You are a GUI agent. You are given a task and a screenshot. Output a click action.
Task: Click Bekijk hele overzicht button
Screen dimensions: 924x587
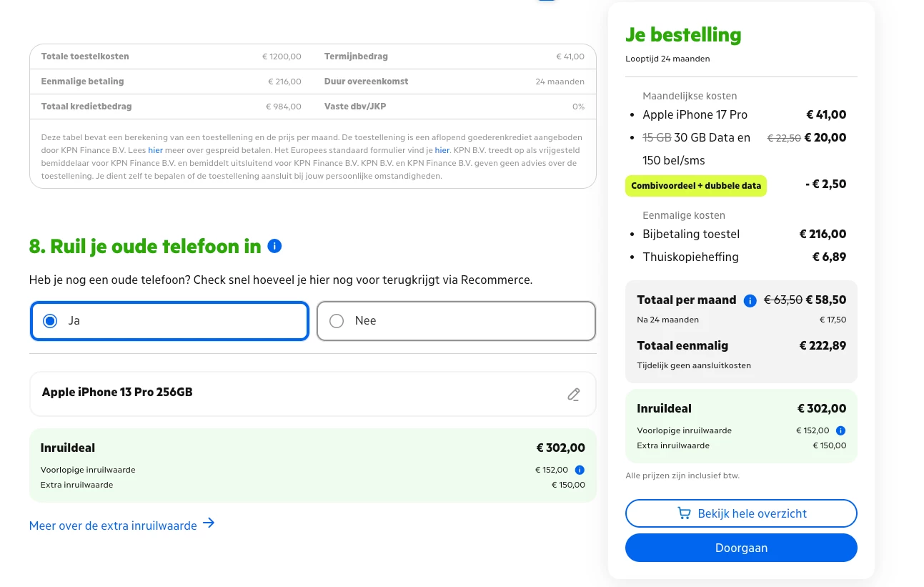(x=740, y=513)
